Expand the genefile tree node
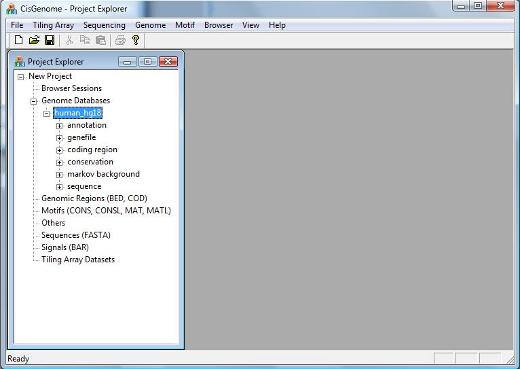520x369 pixels. [59, 138]
